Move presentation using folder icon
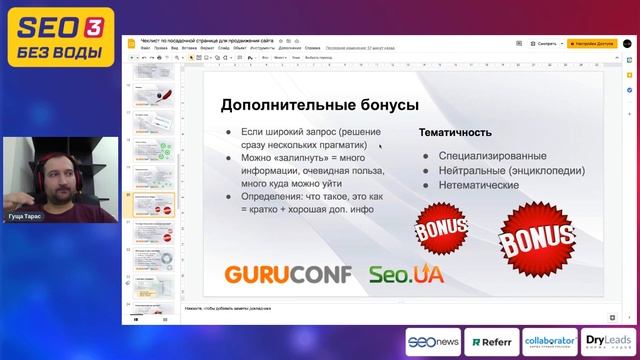The width and height of the screenshot is (640, 360). coord(288,41)
